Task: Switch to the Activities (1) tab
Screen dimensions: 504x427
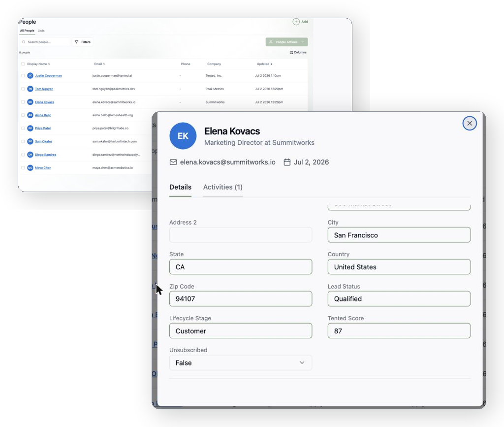Action: pos(223,187)
